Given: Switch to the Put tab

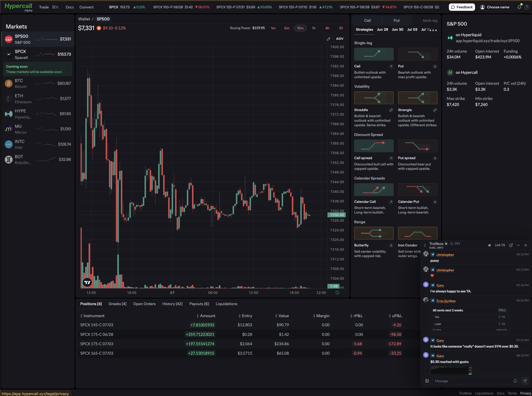Looking at the screenshot, I should pyautogui.click(x=396, y=20).
